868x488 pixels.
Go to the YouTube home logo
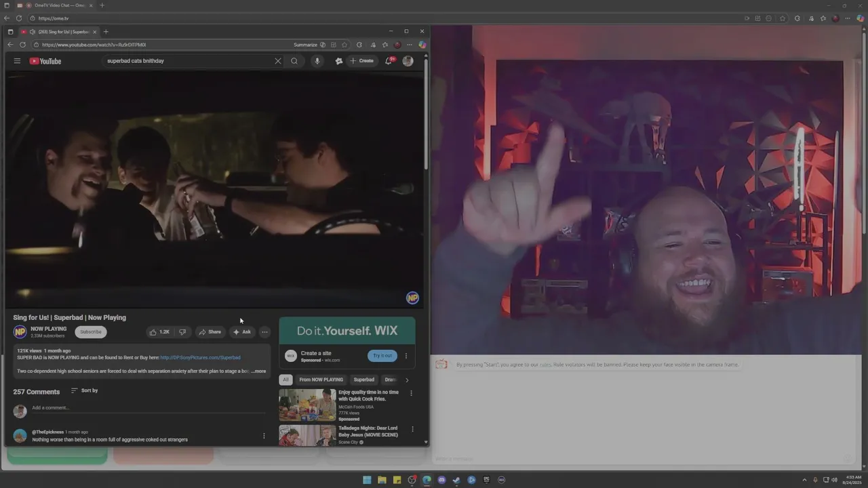pos(45,61)
